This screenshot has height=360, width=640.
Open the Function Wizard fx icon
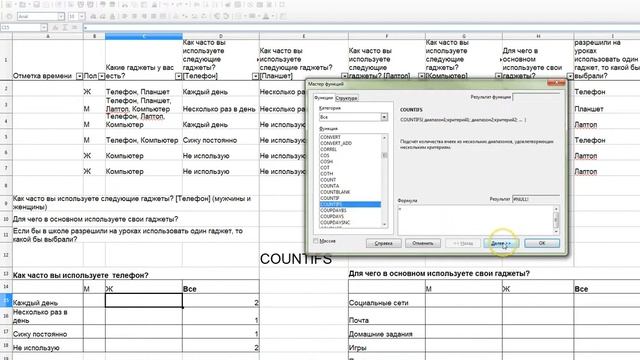[x=56, y=27]
